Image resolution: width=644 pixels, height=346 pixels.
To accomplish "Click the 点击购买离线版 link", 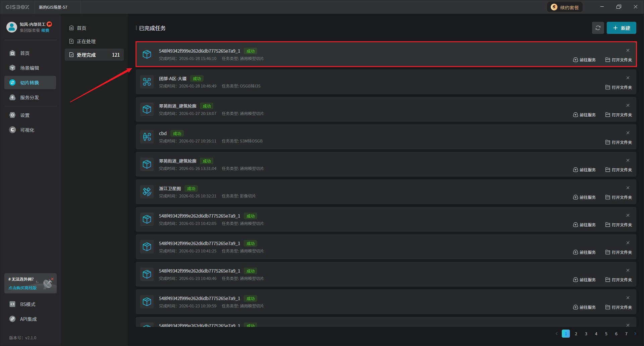I will [22, 288].
